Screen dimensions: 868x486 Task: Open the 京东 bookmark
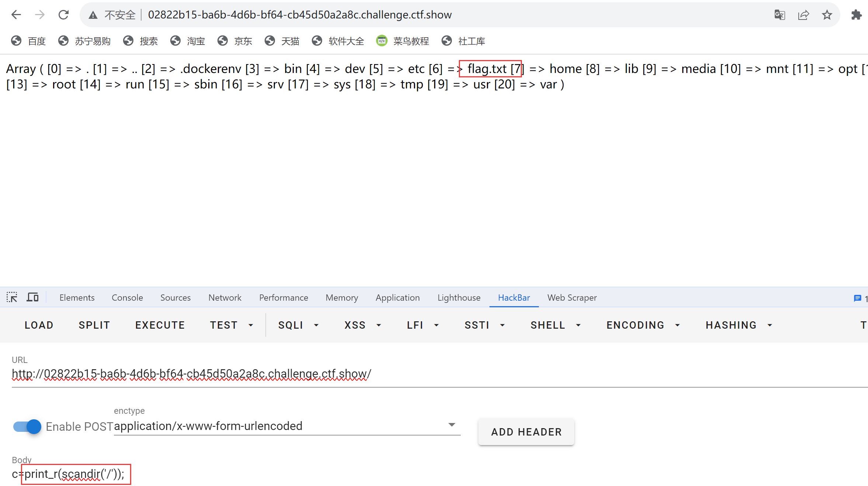click(235, 41)
